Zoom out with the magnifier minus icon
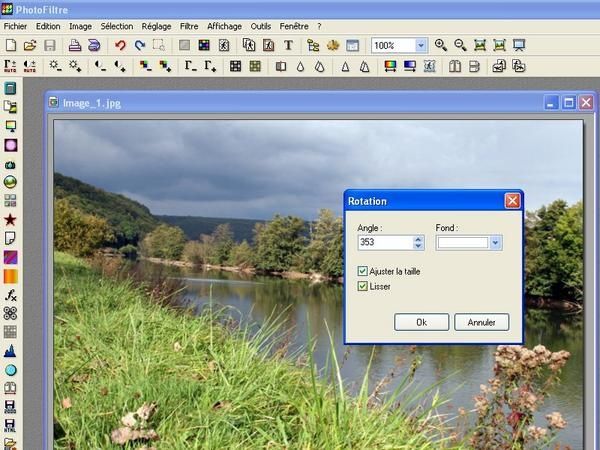Screen dimensions: 600x450 click(x=460, y=45)
